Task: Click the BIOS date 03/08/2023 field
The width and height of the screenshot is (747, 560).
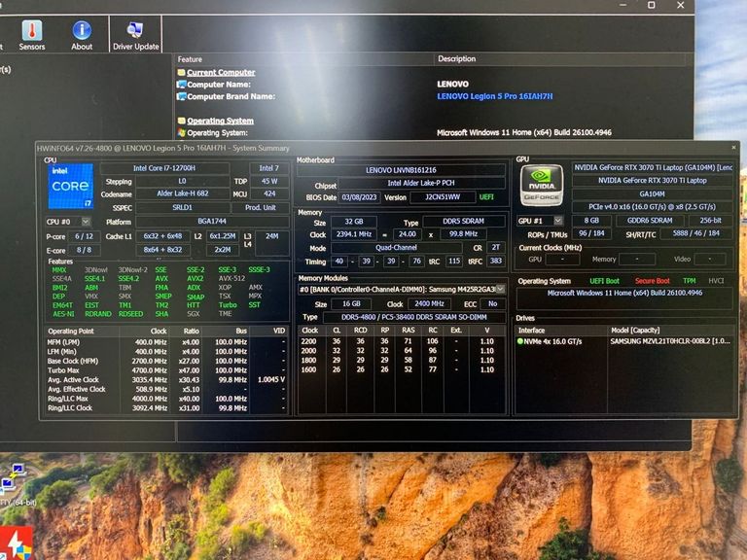Action: pos(359,197)
